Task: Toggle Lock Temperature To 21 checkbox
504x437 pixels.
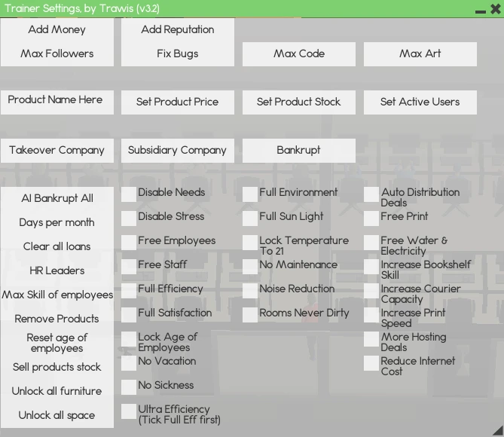Action: [x=250, y=243]
